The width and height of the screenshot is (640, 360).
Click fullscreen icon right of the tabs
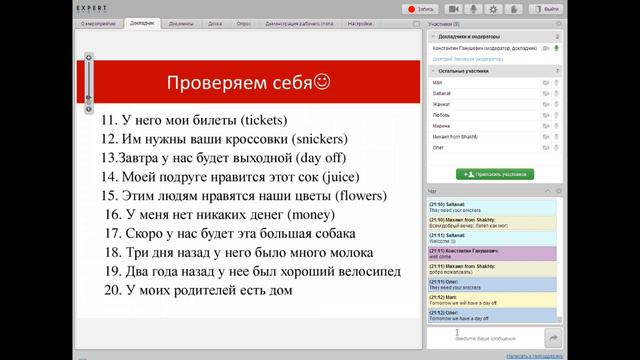pos(416,24)
